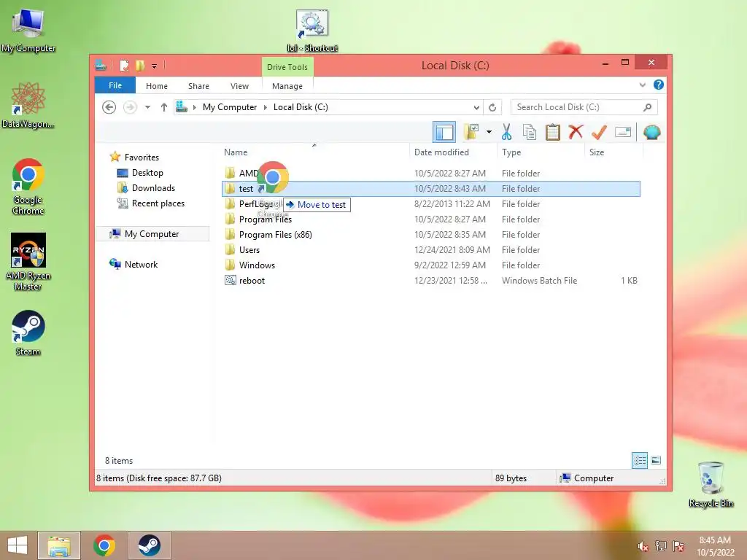Viewport: 747px width, 560px height.
Task: Click the Paste clipboard icon in toolbar
Action: [553, 132]
